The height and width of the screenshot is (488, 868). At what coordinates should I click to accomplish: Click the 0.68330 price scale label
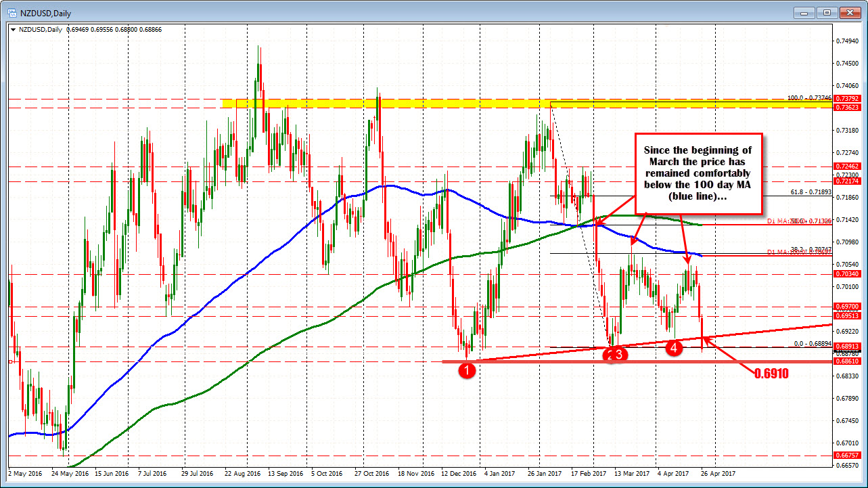(x=848, y=376)
